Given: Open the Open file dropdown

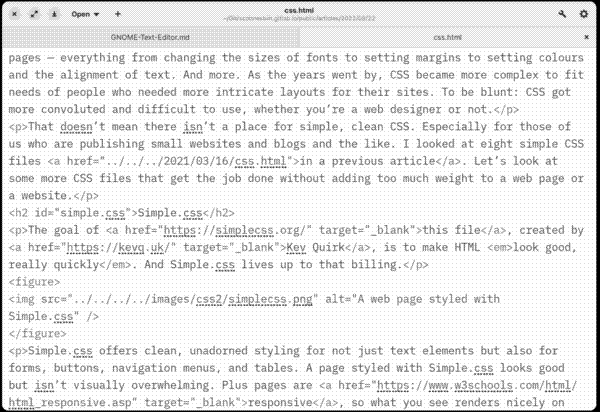Looking at the screenshot, I should [x=85, y=14].
